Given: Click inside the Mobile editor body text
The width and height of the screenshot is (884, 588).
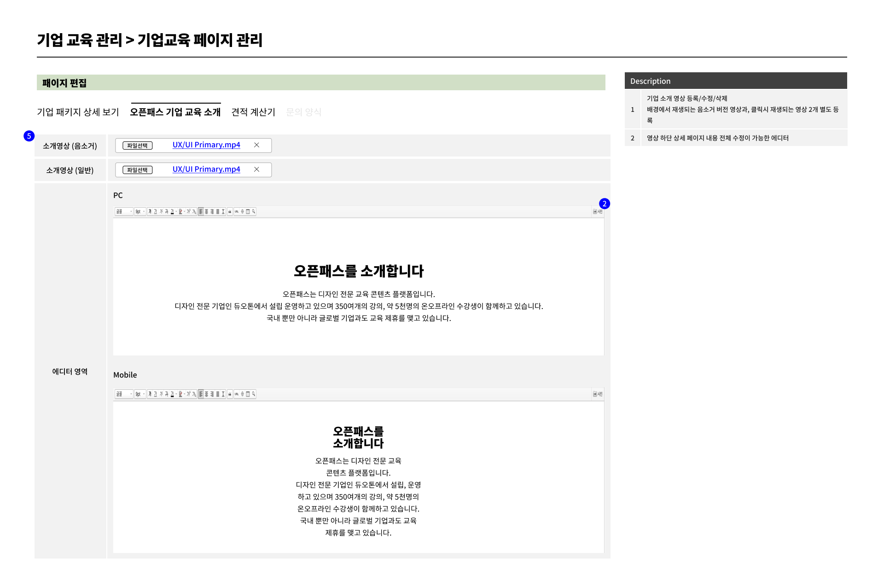Looking at the screenshot, I should click(358, 496).
